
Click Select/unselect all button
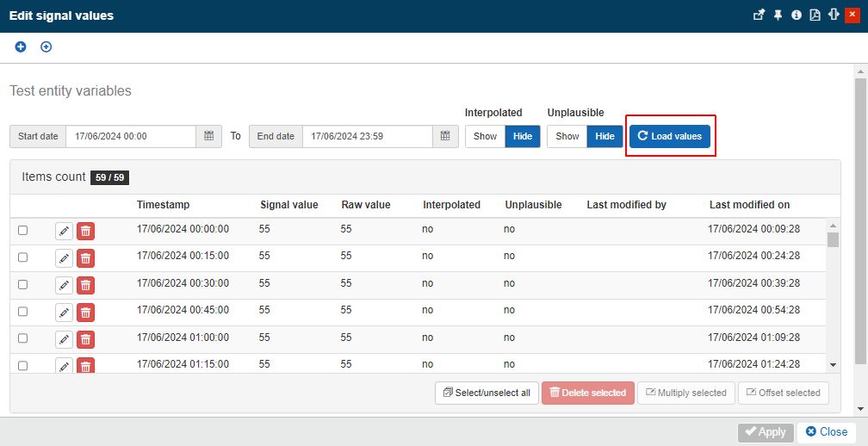[486, 393]
